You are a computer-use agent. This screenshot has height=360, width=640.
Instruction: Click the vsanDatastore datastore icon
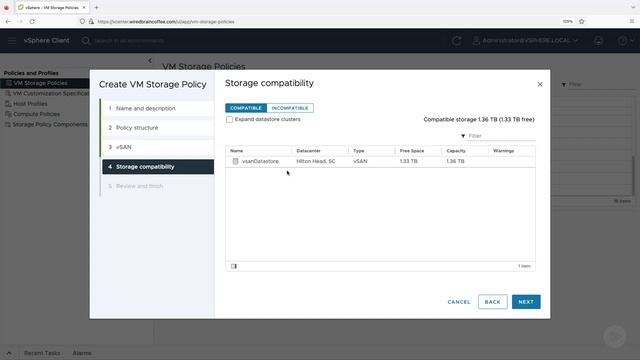(x=236, y=161)
